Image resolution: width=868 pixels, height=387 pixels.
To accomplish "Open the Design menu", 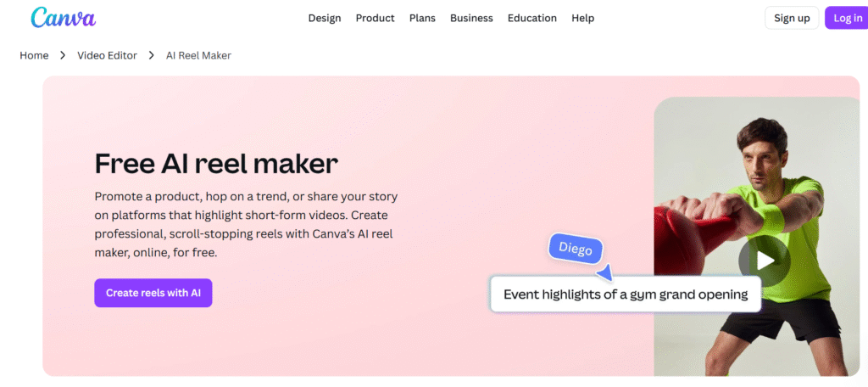I will tap(325, 19).
